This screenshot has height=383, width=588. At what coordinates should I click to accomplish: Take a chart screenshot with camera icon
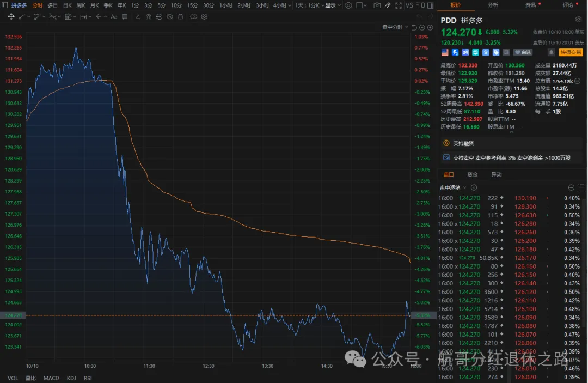377,5
